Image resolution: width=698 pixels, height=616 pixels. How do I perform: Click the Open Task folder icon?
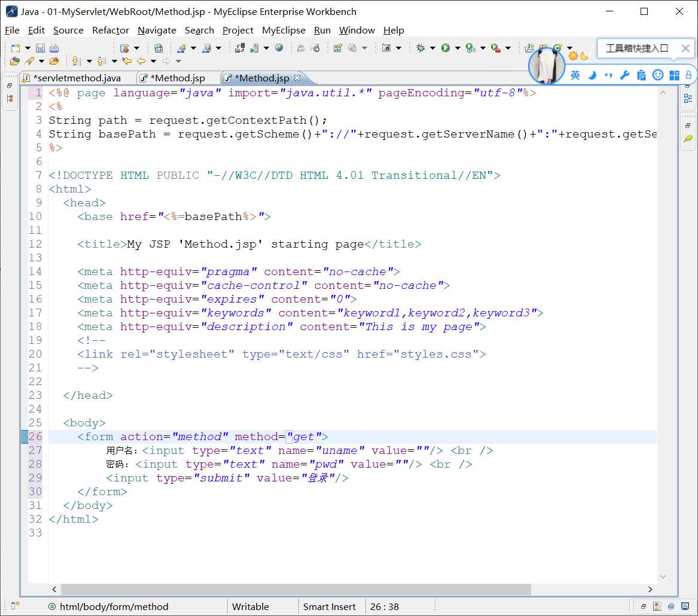(54, 61)
